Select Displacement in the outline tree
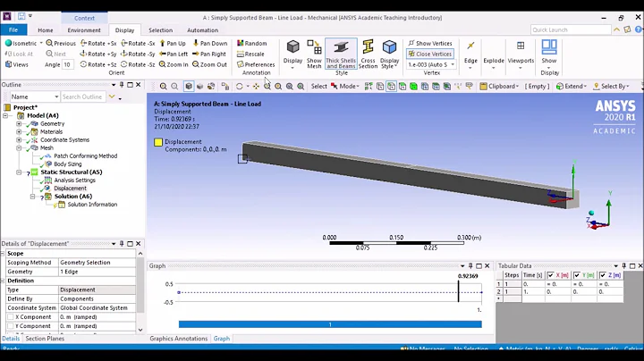The image size is (644, 361). (x=70, y=189)
